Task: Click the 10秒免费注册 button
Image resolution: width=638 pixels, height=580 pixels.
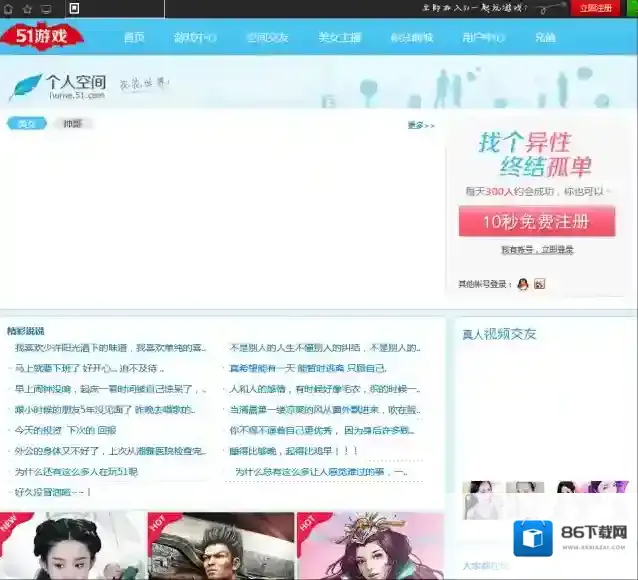Action: (x=537, y=221)
